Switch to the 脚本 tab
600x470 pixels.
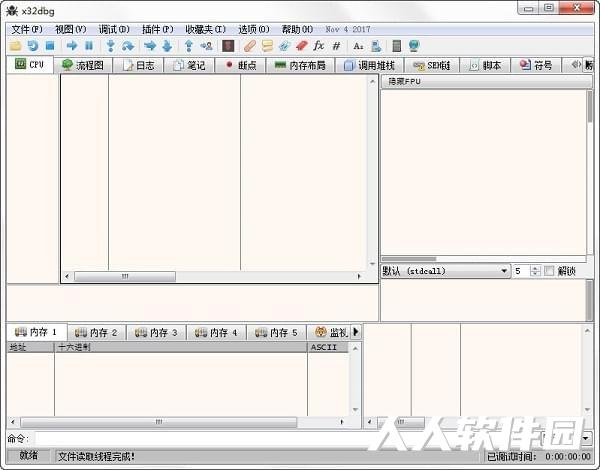tap(485, 65)
